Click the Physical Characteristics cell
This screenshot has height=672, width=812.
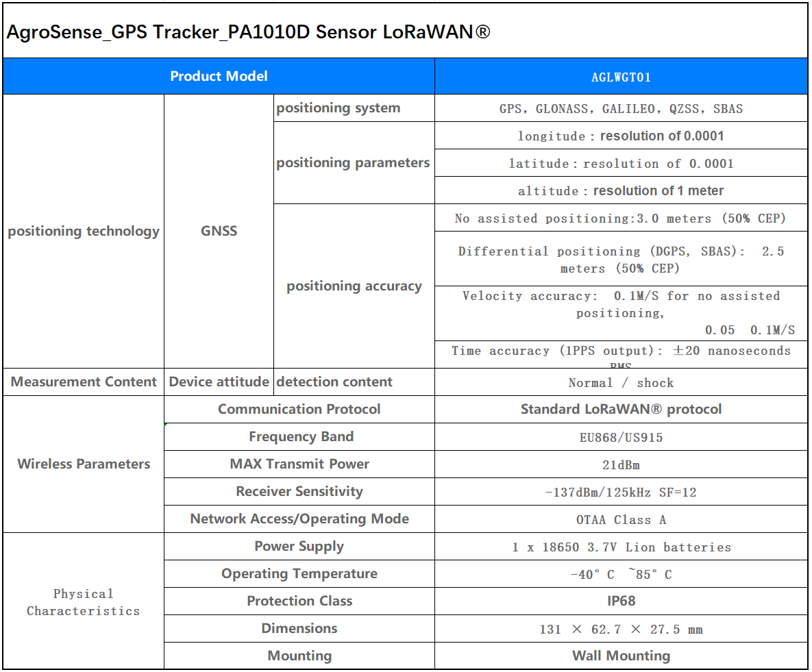coord(84,601)
